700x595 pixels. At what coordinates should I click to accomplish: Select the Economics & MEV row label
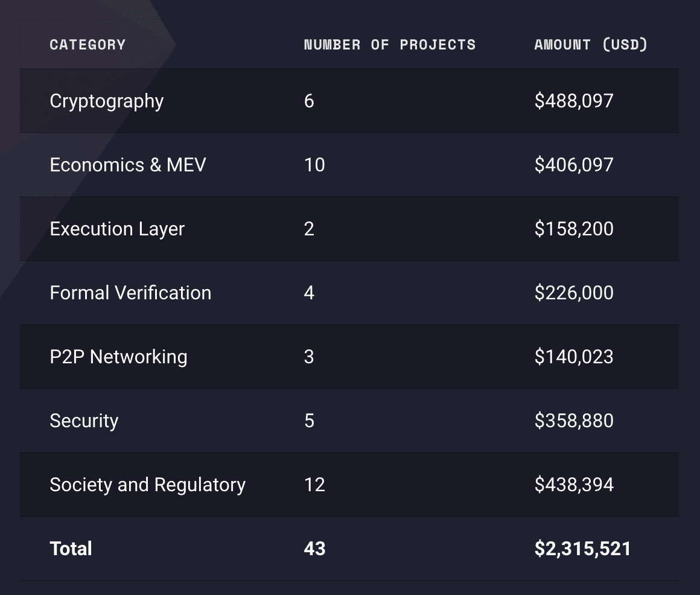click(x=128, y=165)
